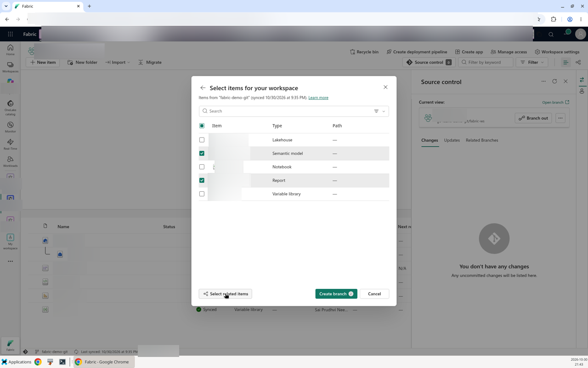Open the app launcher grid icon
Image resolution: width=588 pixels, height=368 pixels.
tap(10, 34)
